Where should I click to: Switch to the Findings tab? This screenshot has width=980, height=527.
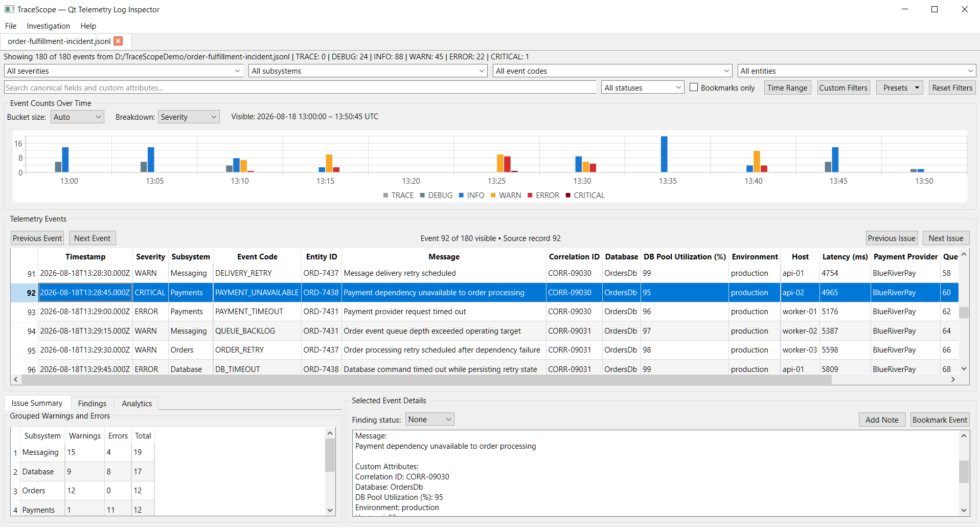tap(93, 403)
